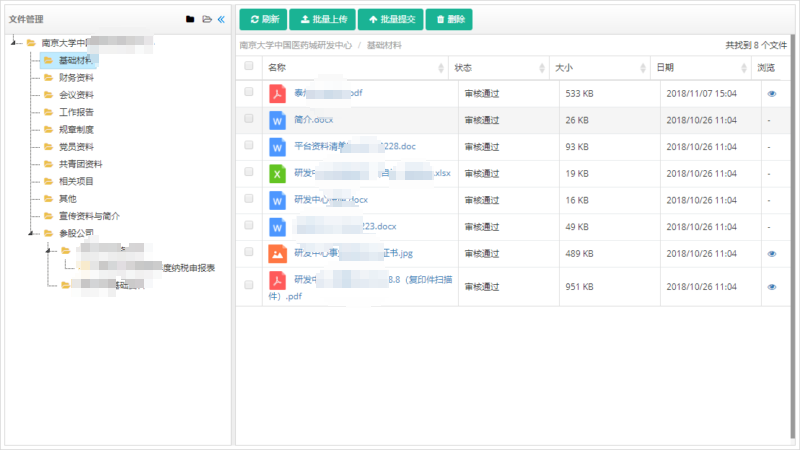Collapse the left panel with double-chevron icon
Viewport: 800px width, 450px height.
point(221,19)
